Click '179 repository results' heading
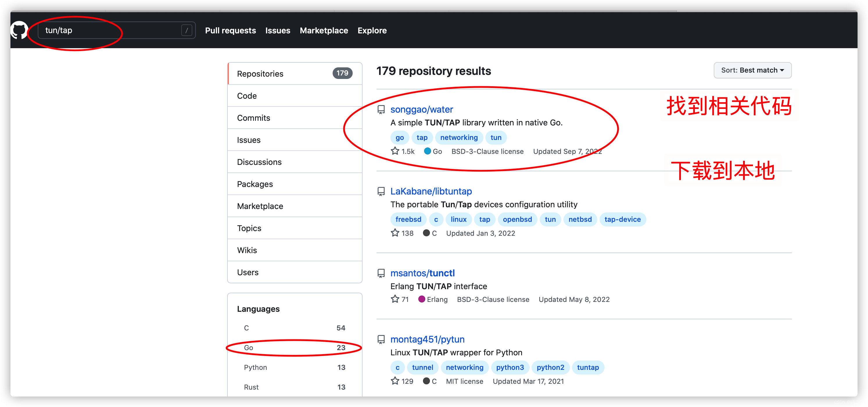Image resolution: width=868 pixels, height=407 pixels. point(434,71)
